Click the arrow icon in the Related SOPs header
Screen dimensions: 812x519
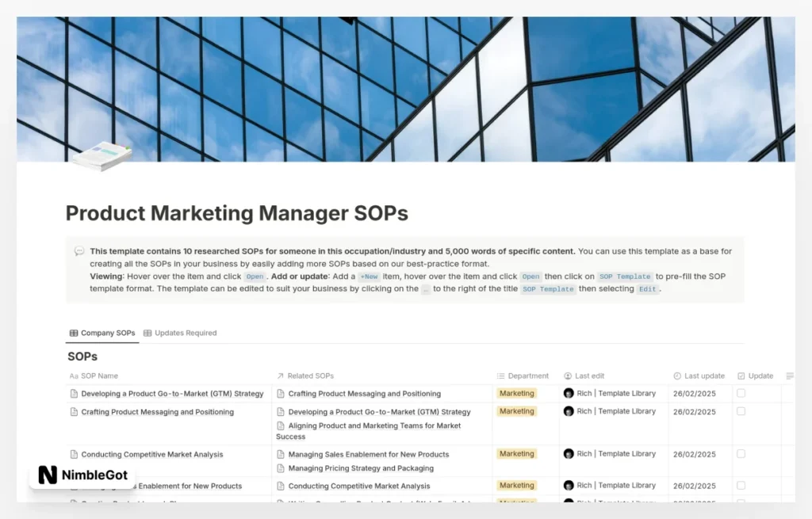pos(278,376)
